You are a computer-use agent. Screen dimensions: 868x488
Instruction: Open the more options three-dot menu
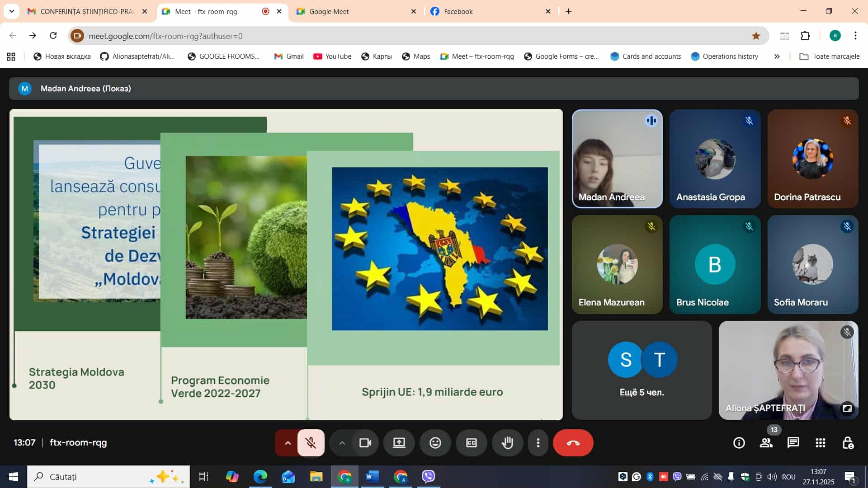tap(538, 443)
